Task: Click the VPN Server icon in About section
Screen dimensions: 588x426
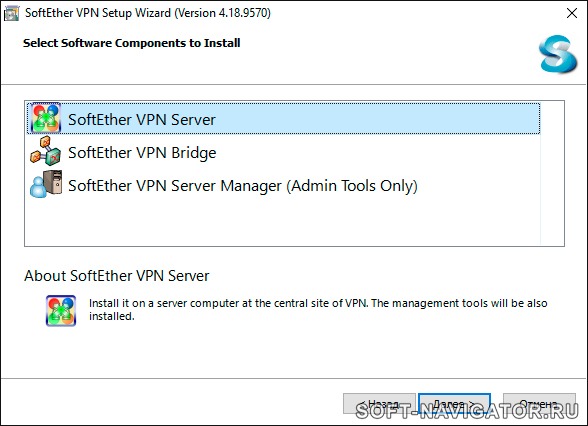Action: click(61, 310)
